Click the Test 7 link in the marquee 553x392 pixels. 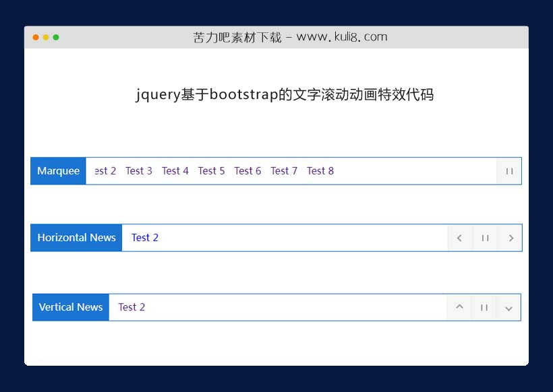pos(284,171)
